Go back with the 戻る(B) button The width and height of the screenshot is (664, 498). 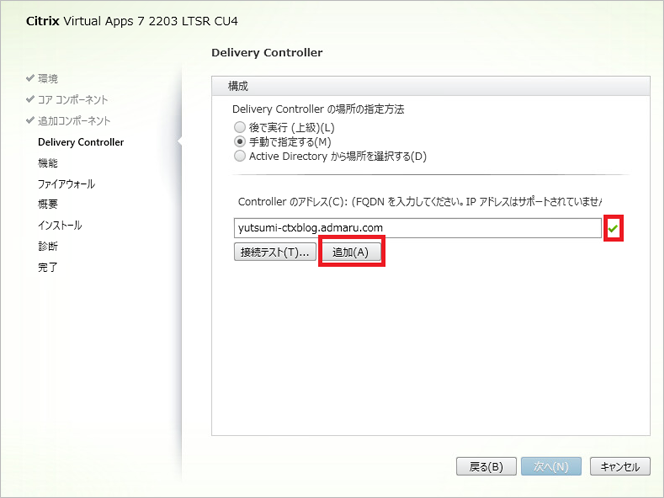[486, 467]
